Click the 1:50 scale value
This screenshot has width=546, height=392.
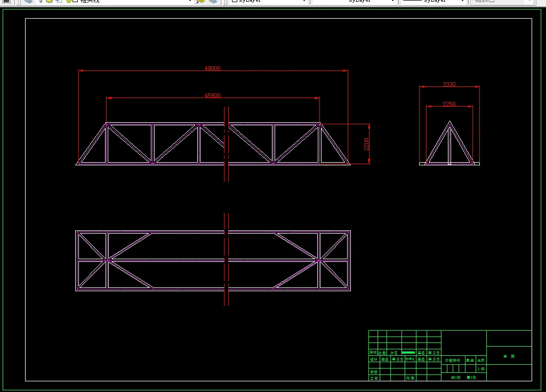(481, 369)
